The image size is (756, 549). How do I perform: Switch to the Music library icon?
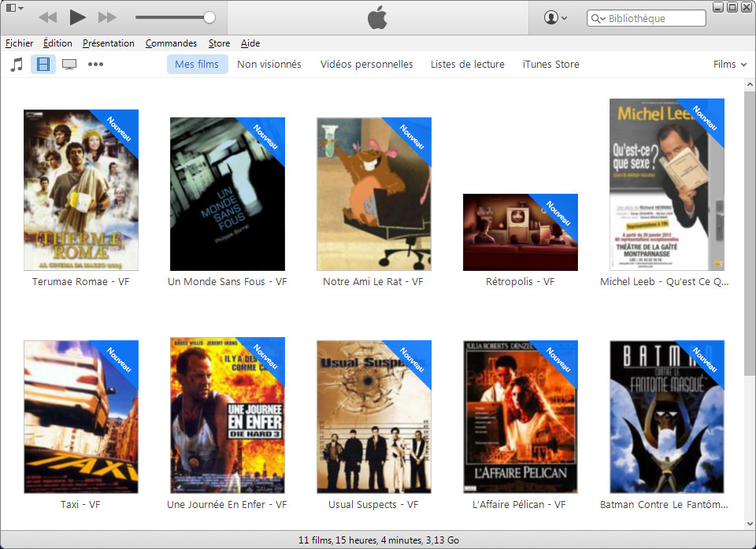click(17, 65)
